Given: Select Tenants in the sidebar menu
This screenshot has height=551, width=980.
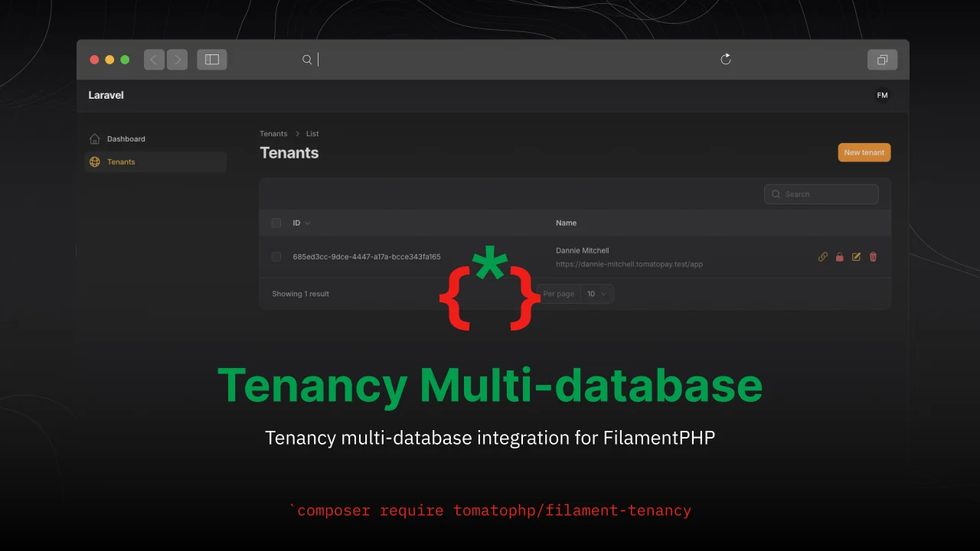Looking at the screenshot, I should 121,161.
